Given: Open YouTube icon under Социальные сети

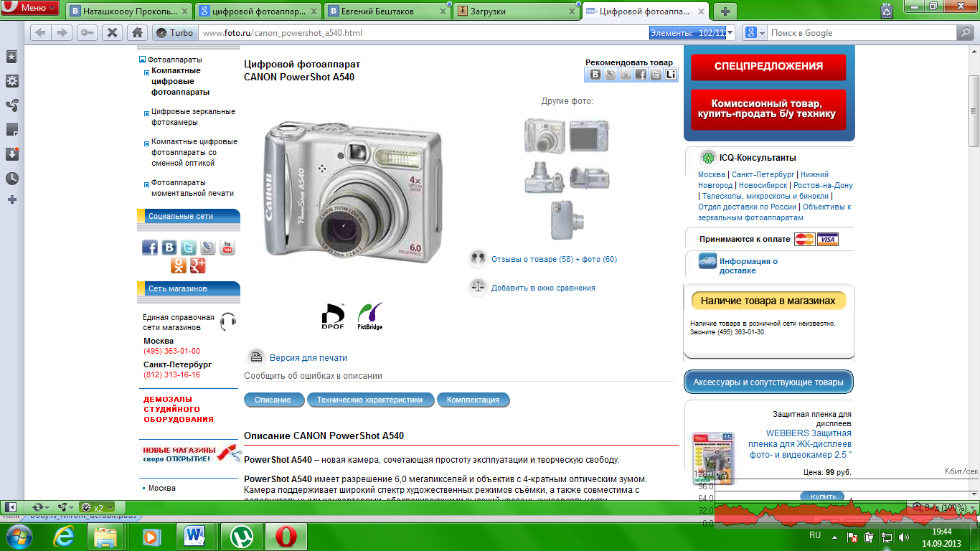Looking at the screenshot, I should pyautogui.click(x=227, y=248).
